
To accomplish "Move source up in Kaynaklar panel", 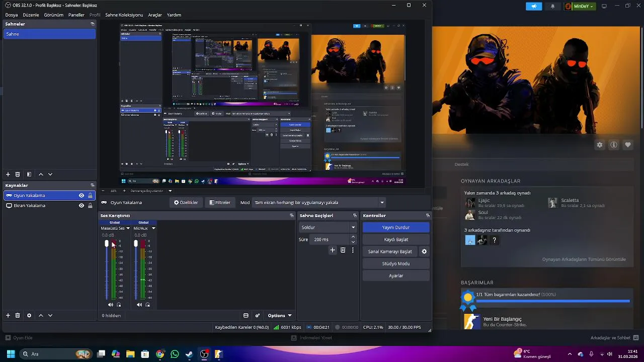I will click(x=41, y=316).
